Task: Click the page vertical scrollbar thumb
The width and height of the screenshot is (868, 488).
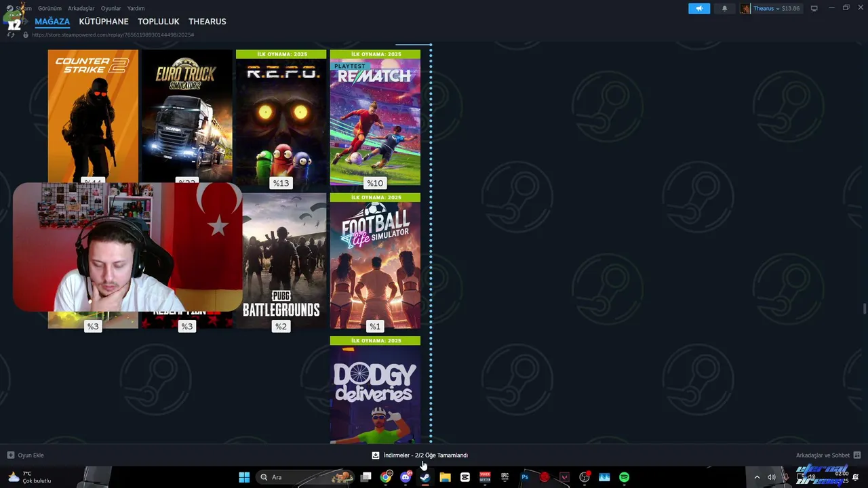Action: (864, 309)
